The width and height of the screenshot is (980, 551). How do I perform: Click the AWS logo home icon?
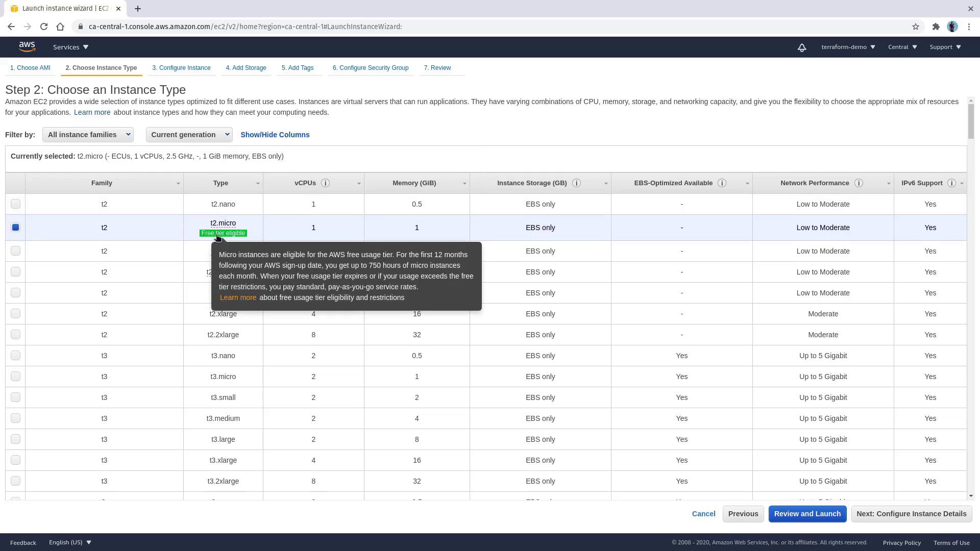[27, 47]
